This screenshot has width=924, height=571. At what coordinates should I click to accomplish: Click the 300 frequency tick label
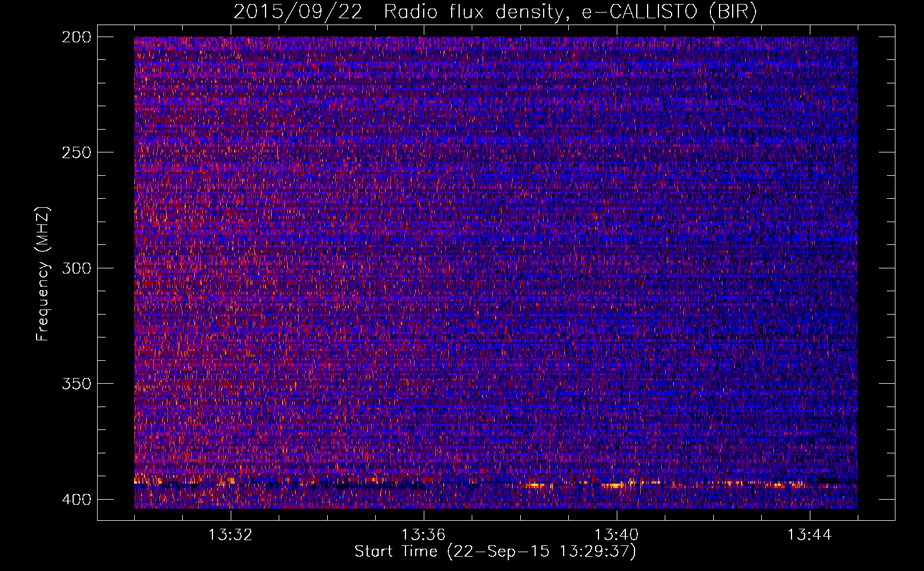pyautogui.click(x=76, y=268)
